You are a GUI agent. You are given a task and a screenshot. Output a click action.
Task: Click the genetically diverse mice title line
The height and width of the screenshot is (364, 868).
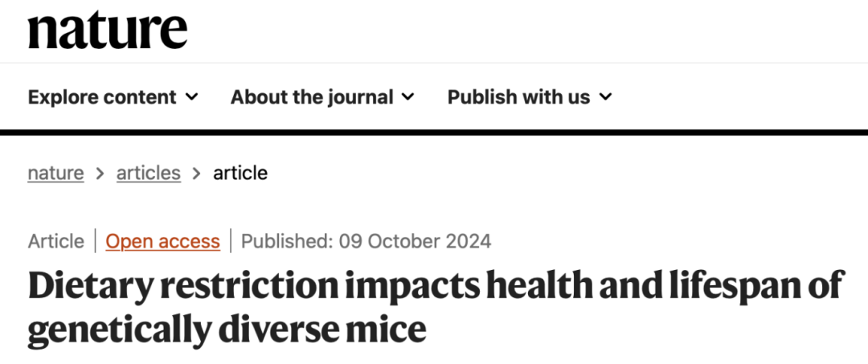point(227,330)
